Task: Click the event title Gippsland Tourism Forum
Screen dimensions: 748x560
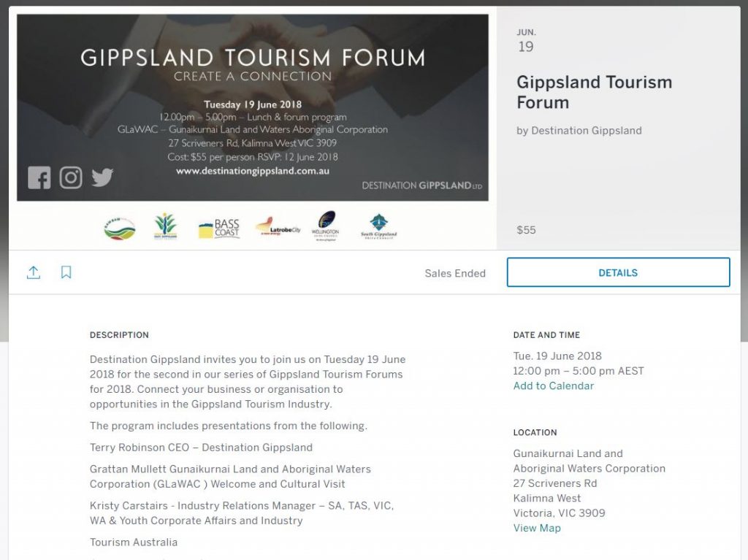Action: pyautogui.click(x=594, y=92)
